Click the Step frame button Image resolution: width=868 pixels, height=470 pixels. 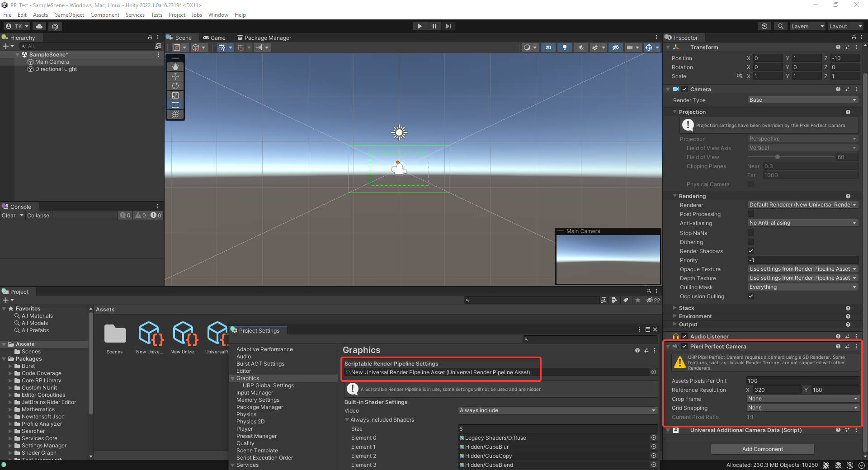pyautogui.click(x=448, y=26)
